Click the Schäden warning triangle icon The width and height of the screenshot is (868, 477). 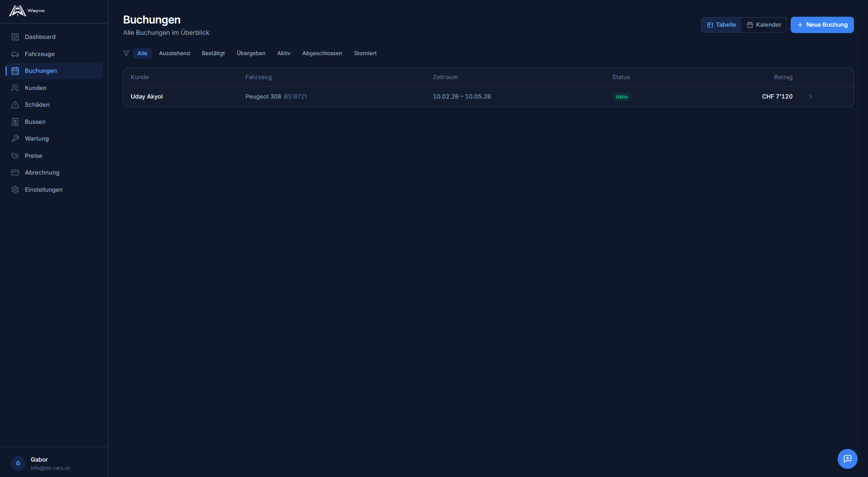[15, 105]
